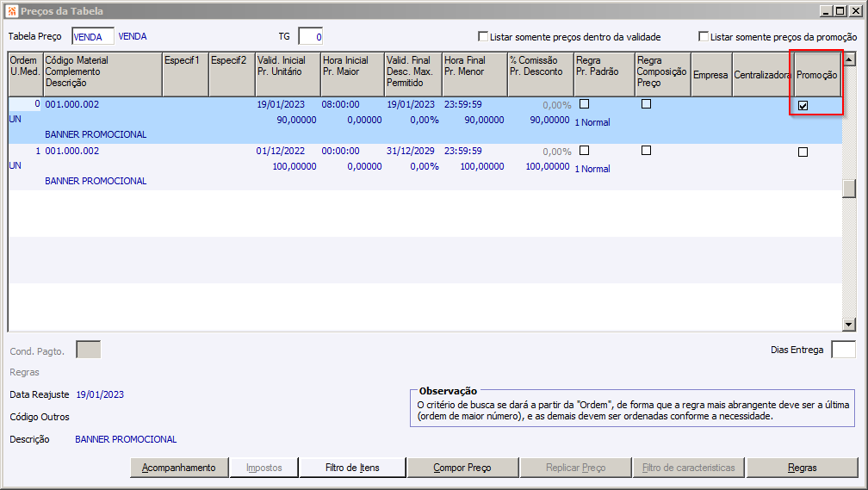
Task: Click the Dias Entrega input field
Action: (843, 350)
